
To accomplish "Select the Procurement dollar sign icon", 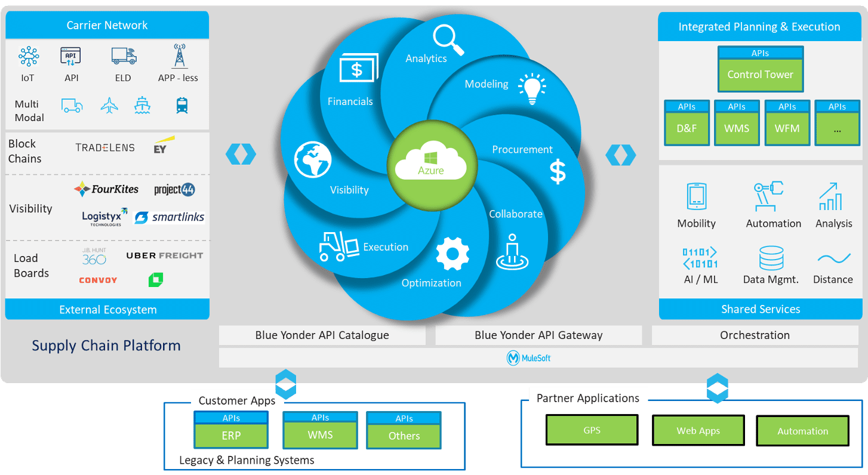I will 558,172.
